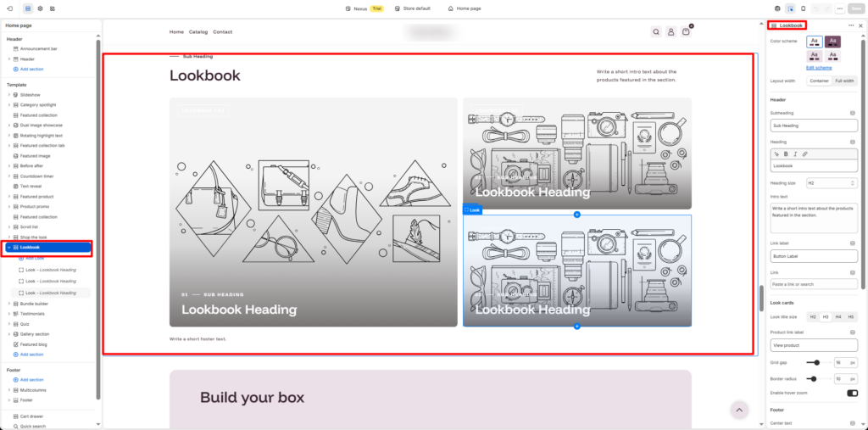This screenshot has width=868, height=430.
Task: Click the Edit scheme link
Action: (x=819, y=68)
